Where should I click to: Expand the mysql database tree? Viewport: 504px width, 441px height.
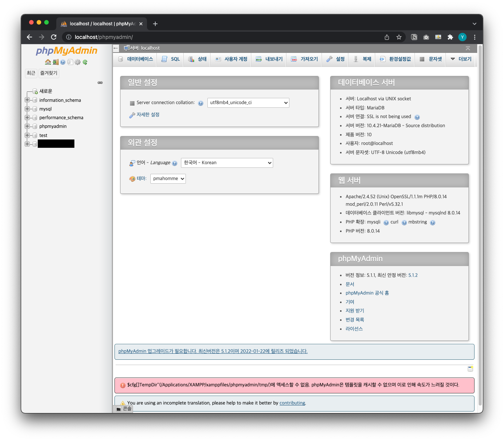click(x=27, y=109)
